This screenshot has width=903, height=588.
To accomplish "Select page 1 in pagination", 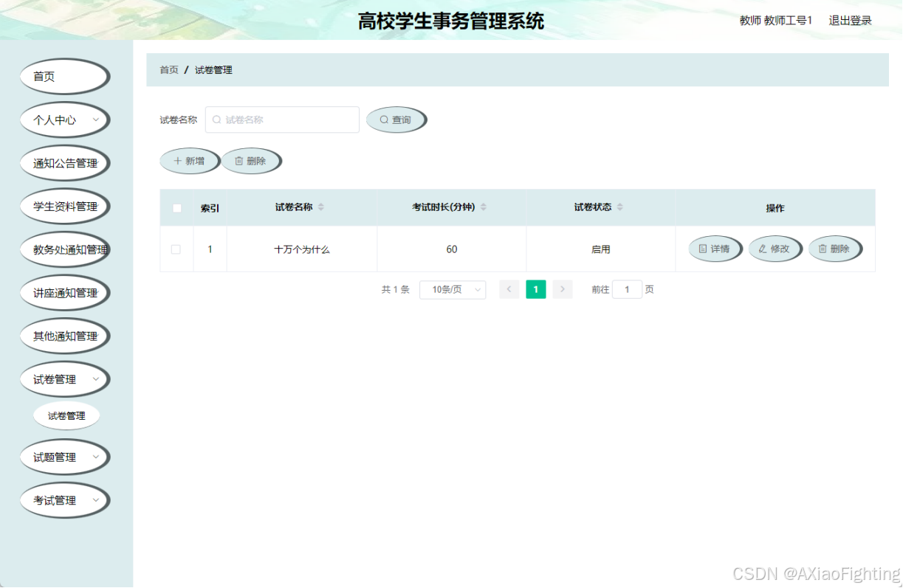I will pyautogui.click(x=536, y=290).
